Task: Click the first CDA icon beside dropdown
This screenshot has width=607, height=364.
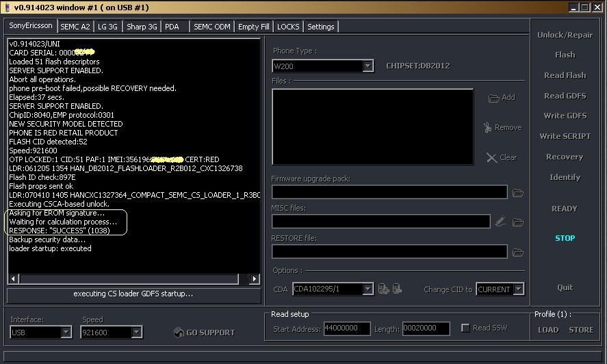Action: [383, 289]
